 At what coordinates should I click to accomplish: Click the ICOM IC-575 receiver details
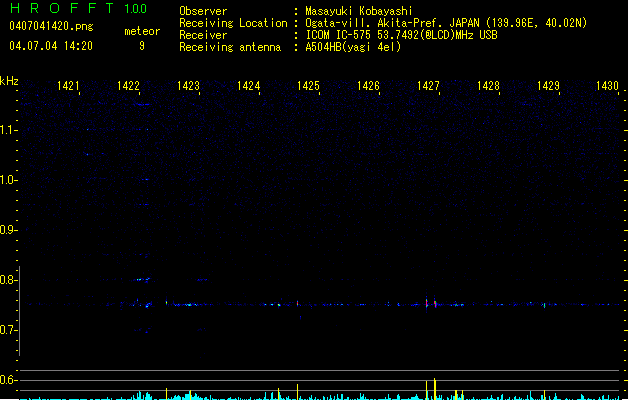[402, 35]
